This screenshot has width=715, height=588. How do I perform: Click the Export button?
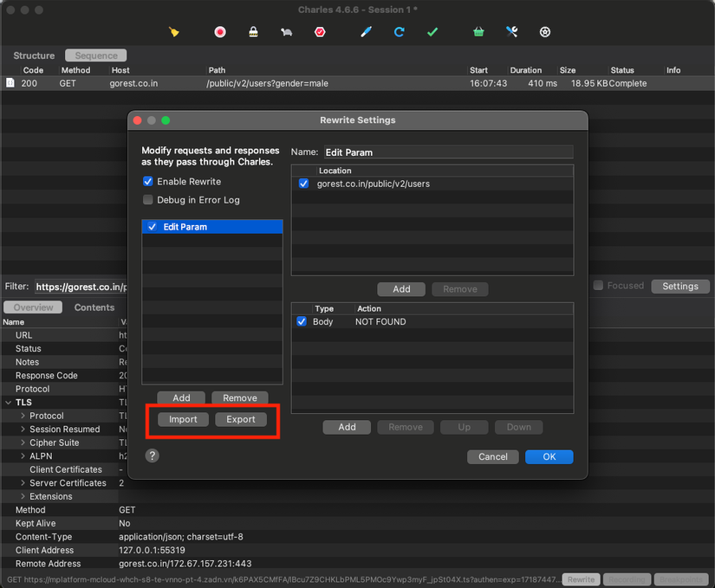(241, 419)
